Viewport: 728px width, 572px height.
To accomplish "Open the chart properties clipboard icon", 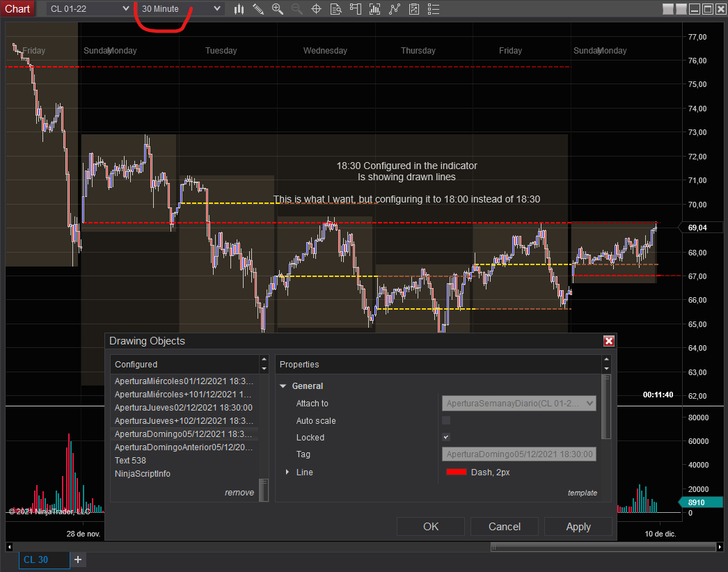I will 413,9.
